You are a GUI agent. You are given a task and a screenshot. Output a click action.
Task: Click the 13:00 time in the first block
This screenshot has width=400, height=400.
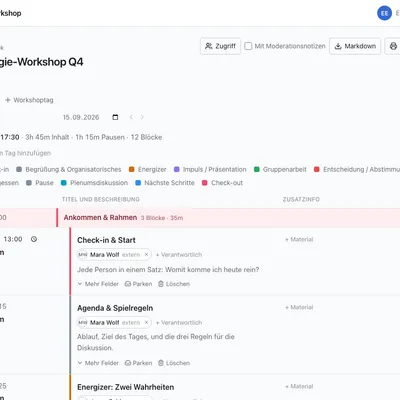(13, 239)
